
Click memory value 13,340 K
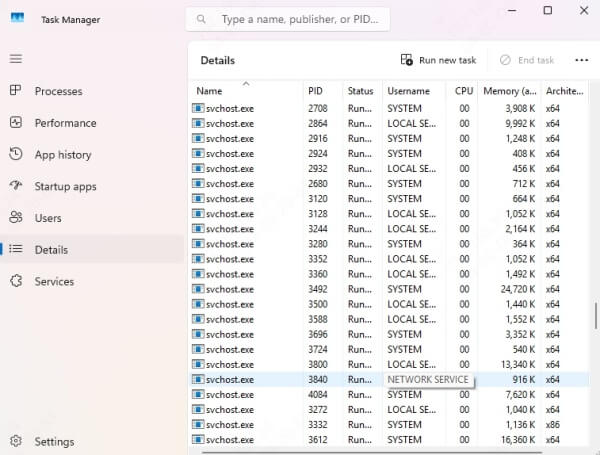518,364
